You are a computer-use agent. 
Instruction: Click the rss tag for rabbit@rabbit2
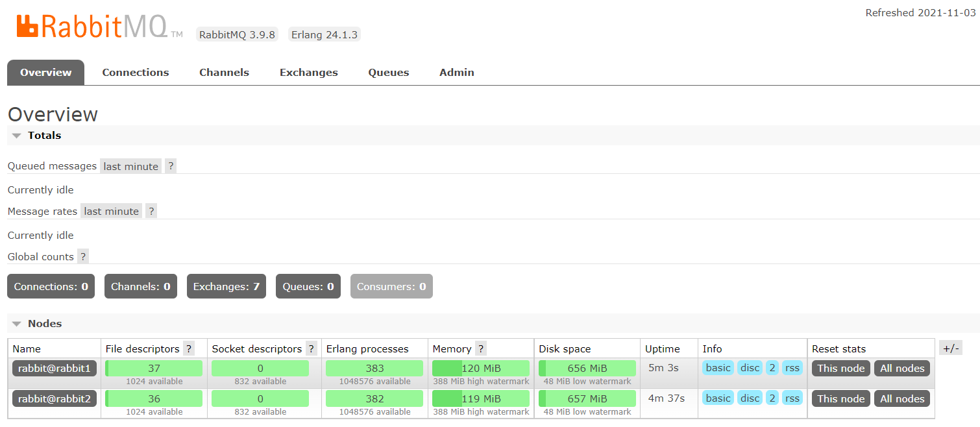tap(792, 398)
